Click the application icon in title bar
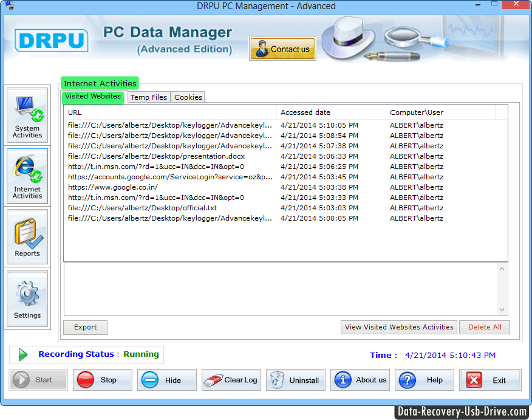 tap(10, 5)
